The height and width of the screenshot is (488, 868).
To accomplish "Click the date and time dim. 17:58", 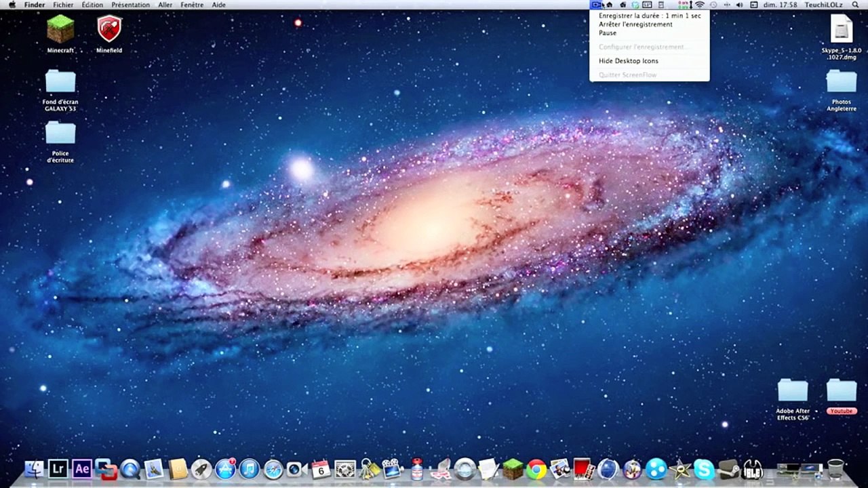I will [780, 5].
